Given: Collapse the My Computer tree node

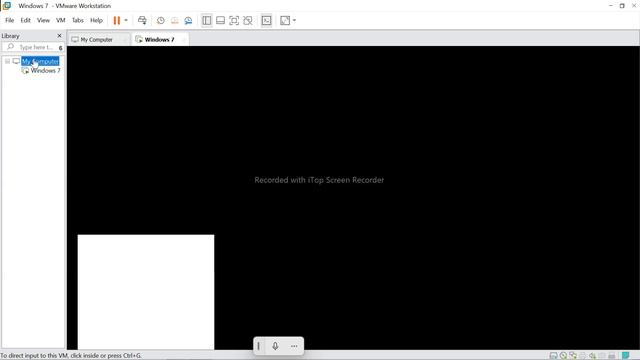Looking at the screenshot, I should click(x=7, y=61).
